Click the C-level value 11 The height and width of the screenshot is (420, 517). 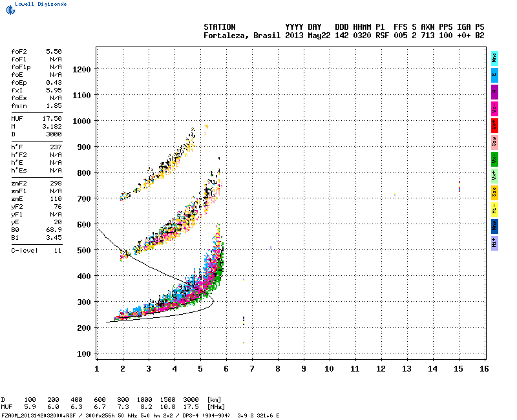(x=58, y=250)
